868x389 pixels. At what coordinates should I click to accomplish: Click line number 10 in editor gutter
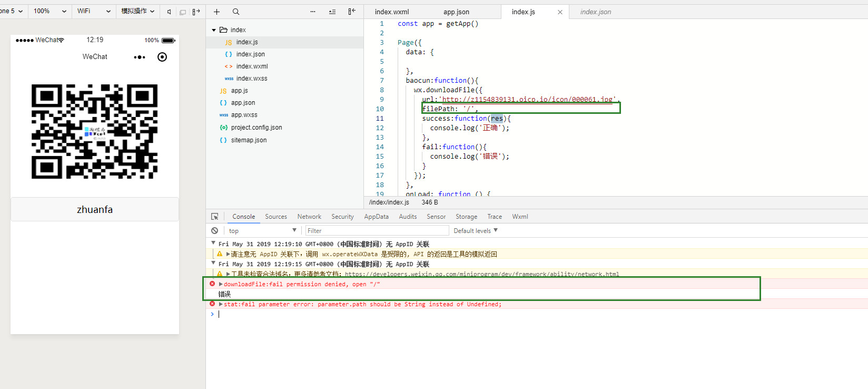pyautogui.click(x=380, y=109)
